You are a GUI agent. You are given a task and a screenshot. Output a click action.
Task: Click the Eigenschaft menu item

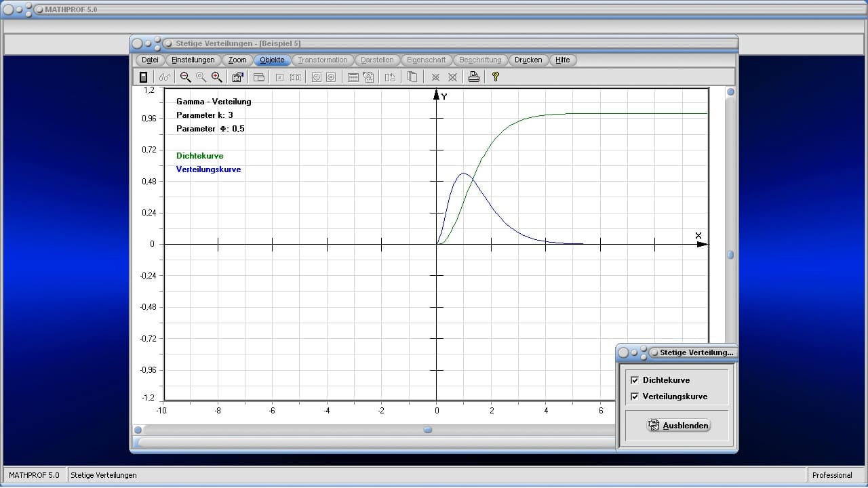tap(427, 60)
